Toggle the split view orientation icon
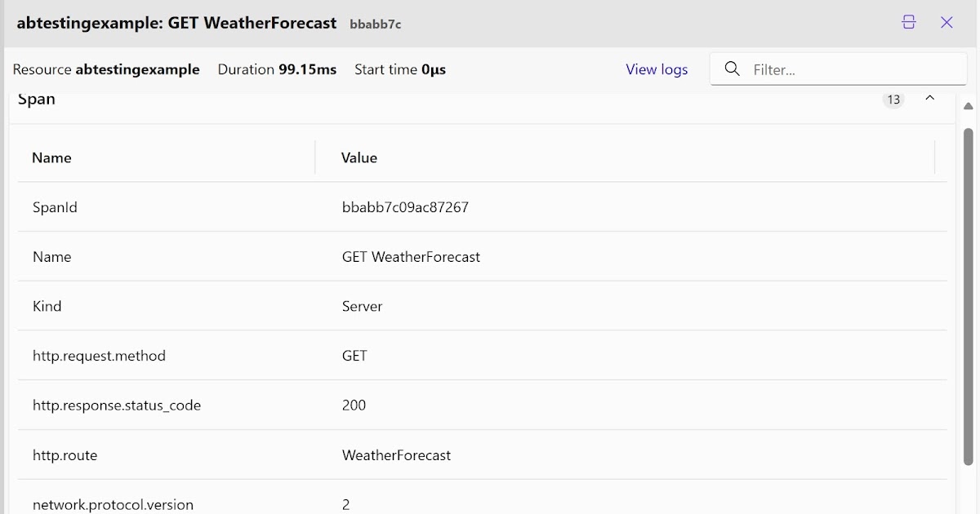The image size is (980, 514). (x=908, y=22)
